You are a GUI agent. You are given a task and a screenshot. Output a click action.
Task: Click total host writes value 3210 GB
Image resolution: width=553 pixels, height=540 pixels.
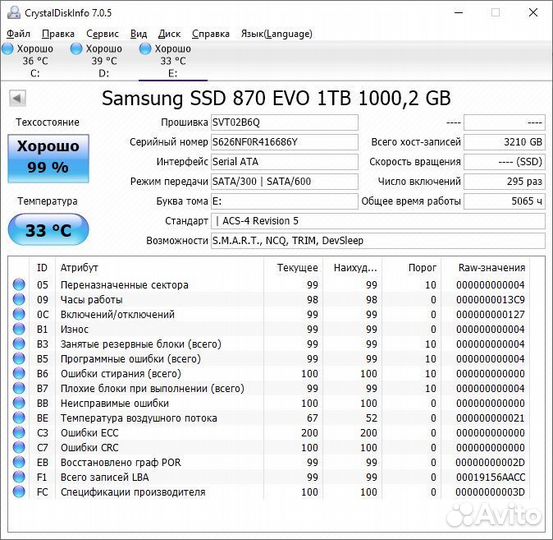coord(504,142)
